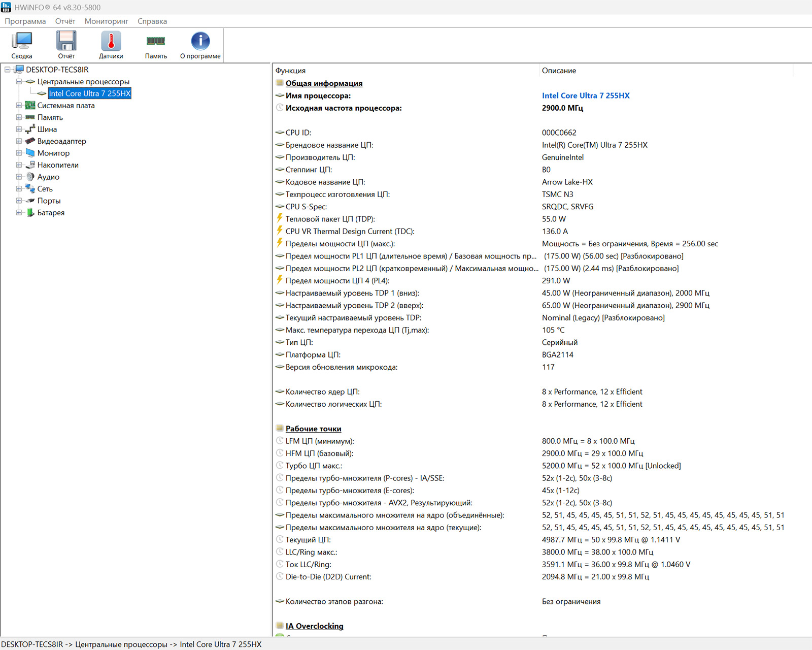This screenshot has width=812, height=650.
Task: Open the О программе info icon
Action: point(200,41)
